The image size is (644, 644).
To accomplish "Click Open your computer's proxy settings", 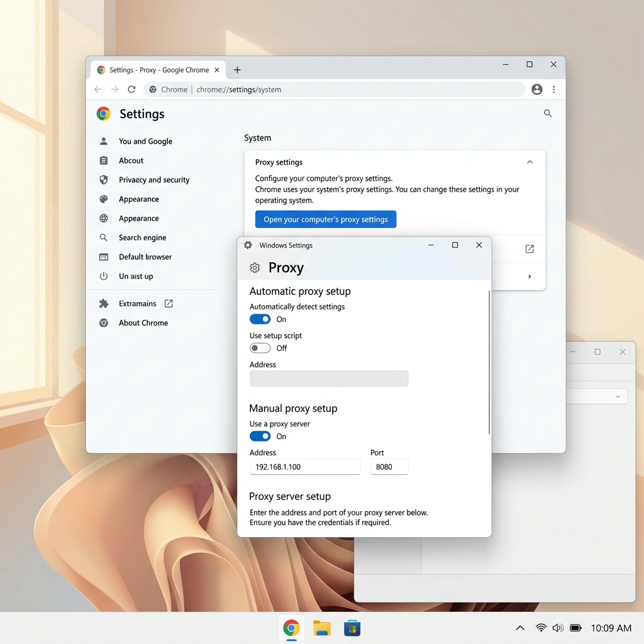I will [x=326, y=219].
